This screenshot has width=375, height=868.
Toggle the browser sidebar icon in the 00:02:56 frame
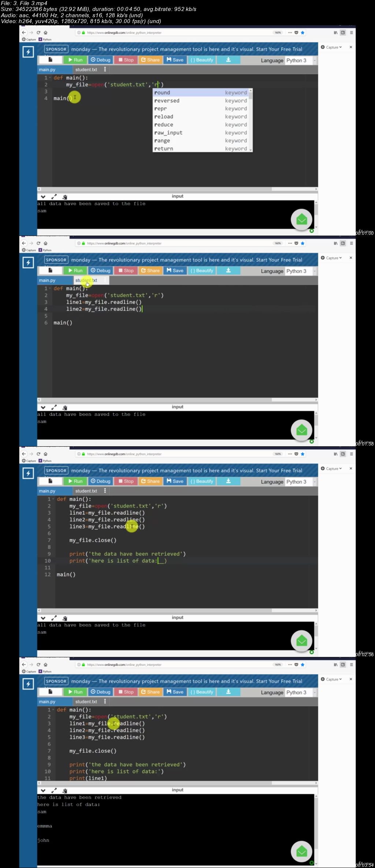(343, 454)
